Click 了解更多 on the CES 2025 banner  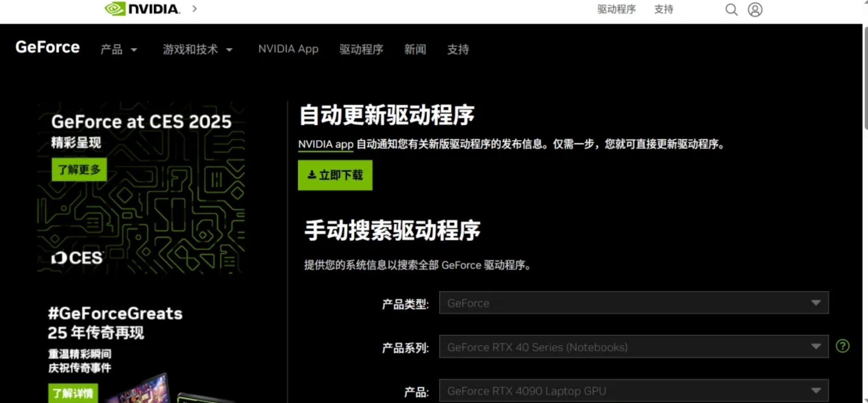[79, 169]
